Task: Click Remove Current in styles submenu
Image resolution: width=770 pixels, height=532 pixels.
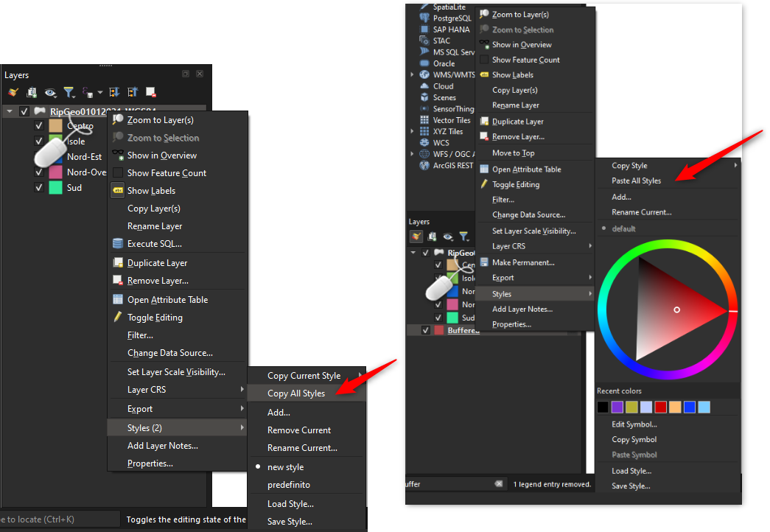Action: point(299,430)
